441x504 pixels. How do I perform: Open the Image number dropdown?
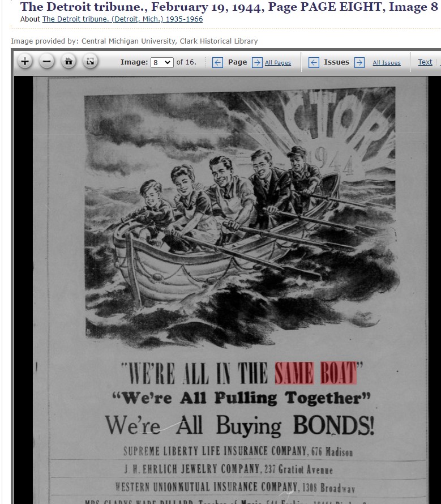[x=162, y=62]
